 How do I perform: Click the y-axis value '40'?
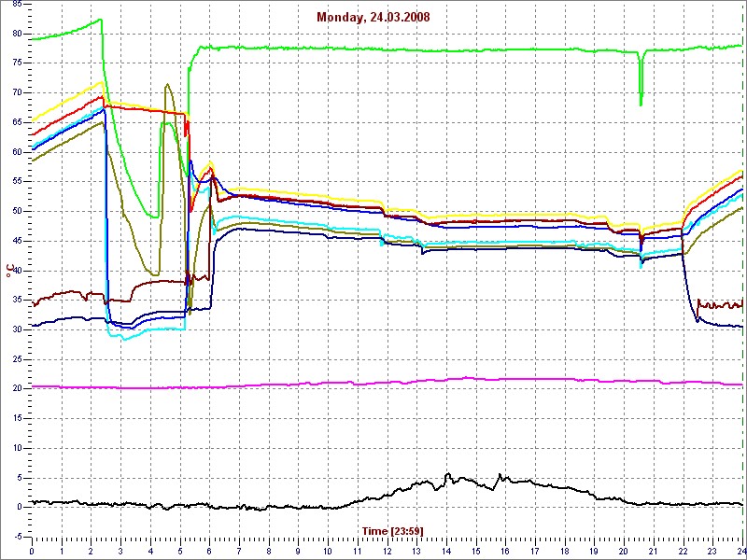(17, 271)
